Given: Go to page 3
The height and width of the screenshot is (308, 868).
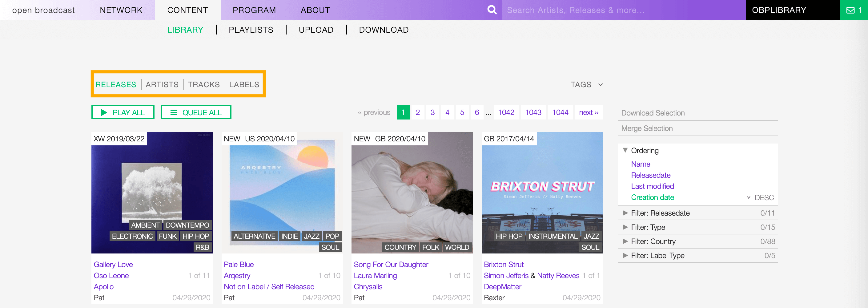Looking at the screenshot, I should click(x=432, y=112).
